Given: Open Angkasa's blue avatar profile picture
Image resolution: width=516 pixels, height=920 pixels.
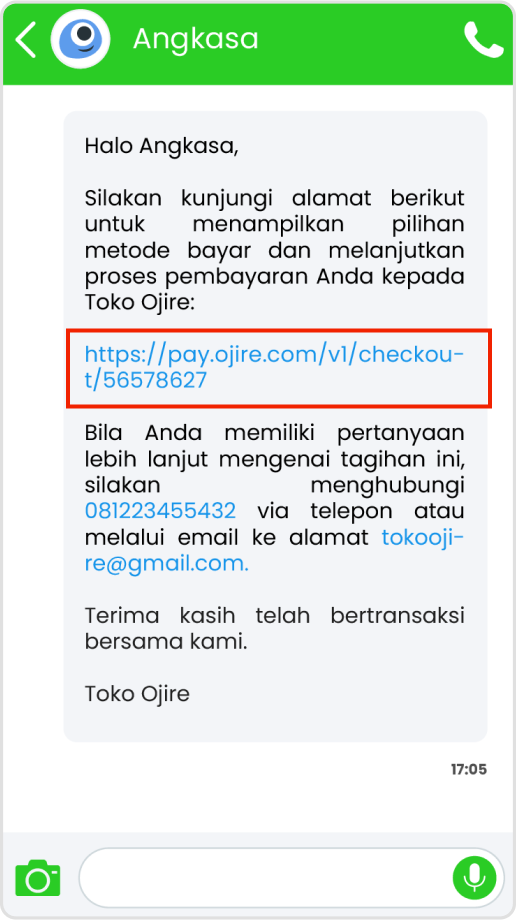Looking at the screenshot, I should (80, 39).
